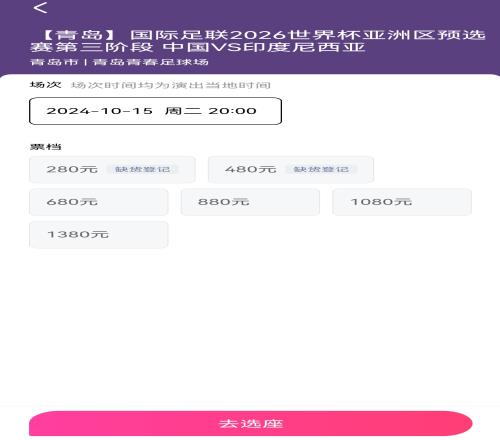Select the 680元 ticket price
The height and width of the screenshot is (440, 500).
99,202
